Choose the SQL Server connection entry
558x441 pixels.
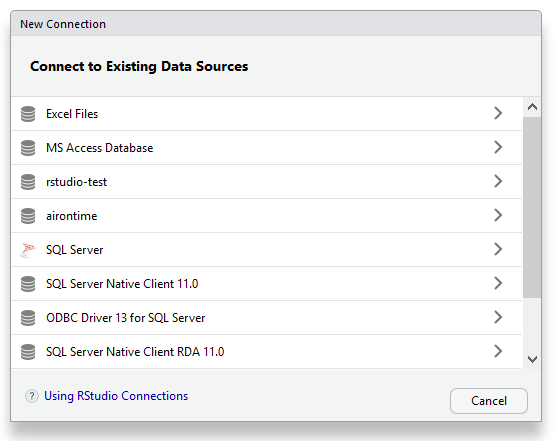pos(267,250)
